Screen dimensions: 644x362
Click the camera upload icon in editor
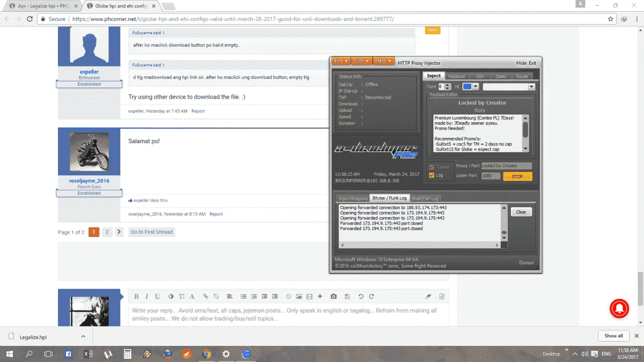pyautogui.click(x=334, y=297)
